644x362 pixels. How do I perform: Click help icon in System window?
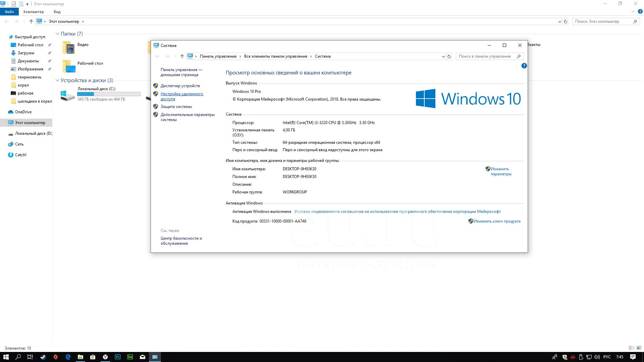coord(524,66)
